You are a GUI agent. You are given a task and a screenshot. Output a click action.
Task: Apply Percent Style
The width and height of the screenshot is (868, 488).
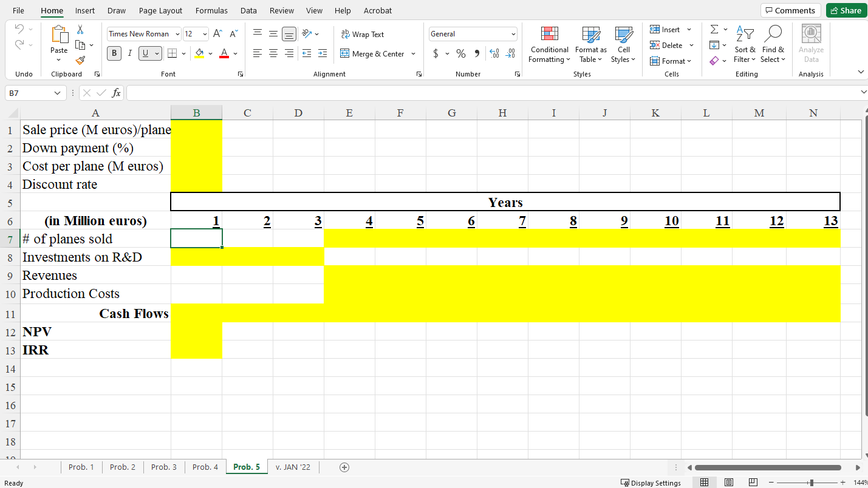point(461,53)
